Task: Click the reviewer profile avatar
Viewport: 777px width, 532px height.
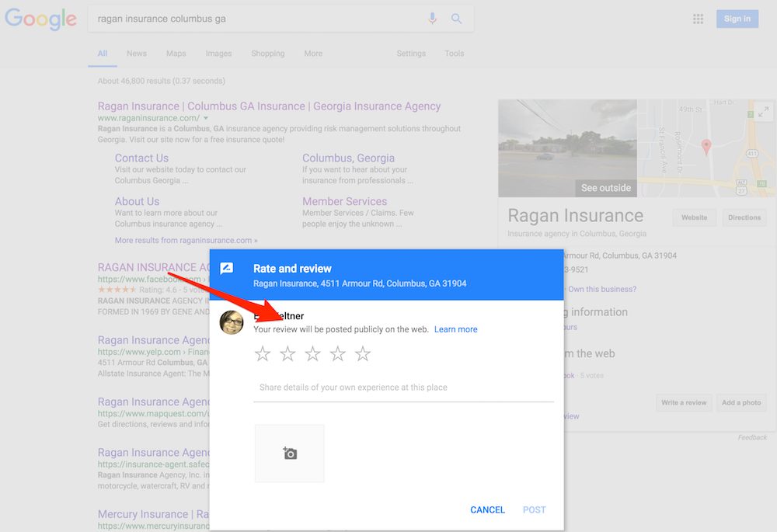Action: pos(232,322)
